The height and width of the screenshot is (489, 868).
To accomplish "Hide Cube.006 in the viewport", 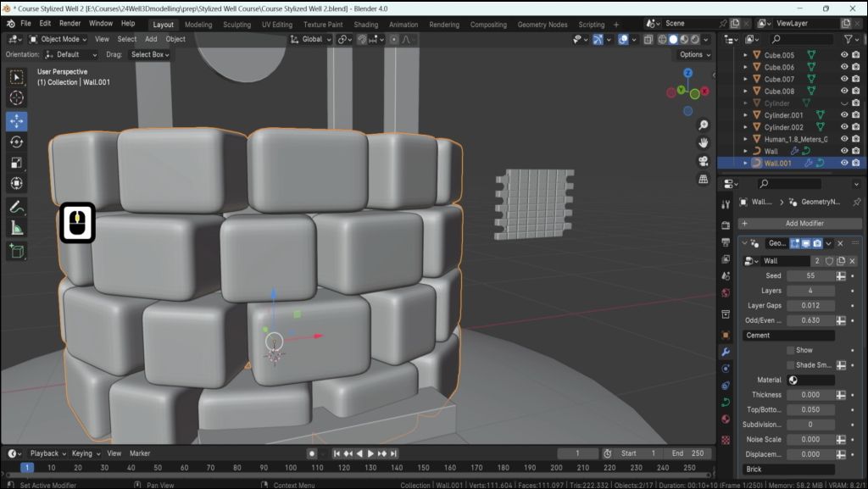I will click(x=844, y=67).
